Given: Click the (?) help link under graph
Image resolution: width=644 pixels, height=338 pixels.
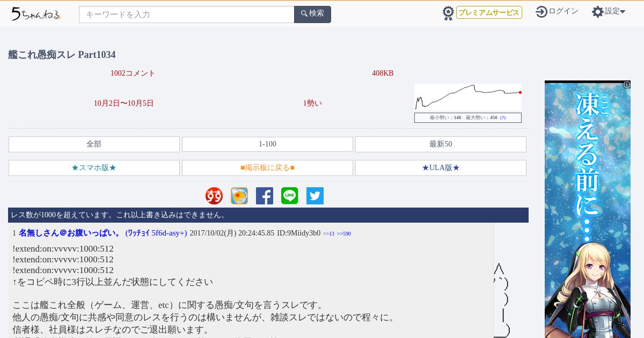Looking at the screenshot, I should click(503, 117).
